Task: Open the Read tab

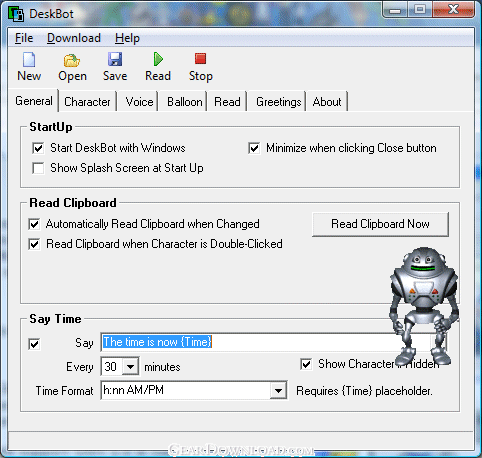Action: tap(227, 102)
